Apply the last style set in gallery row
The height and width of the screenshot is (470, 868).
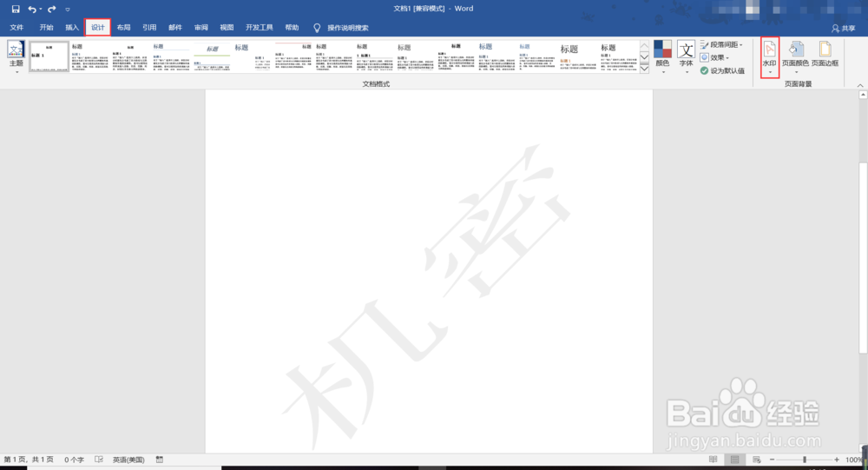tap(619, 56)
